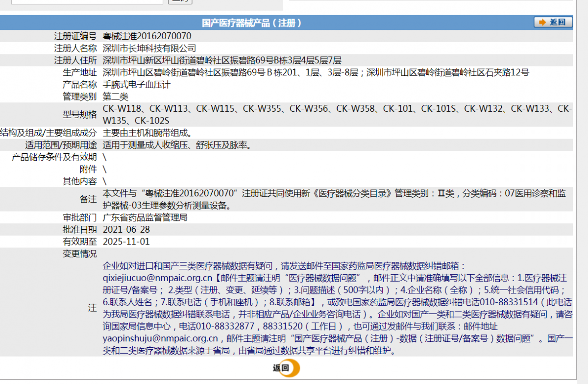
Task: Click the 主要由主机和腕带组成 composition text
Action: 147,133
